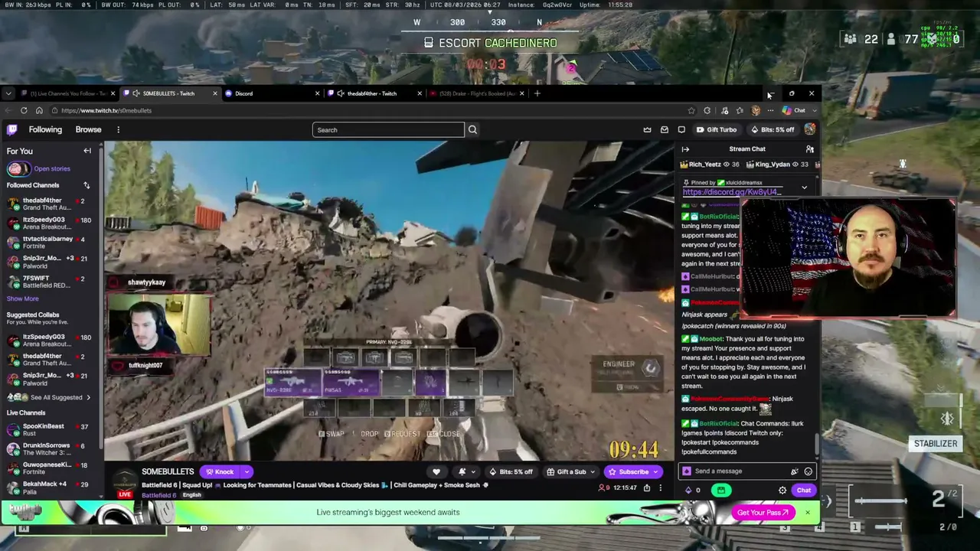Image resolution: width=980 pixels, height=551 pixels.
Task: Click the Get Your Pass button
Action: click(x=762, y=513)
